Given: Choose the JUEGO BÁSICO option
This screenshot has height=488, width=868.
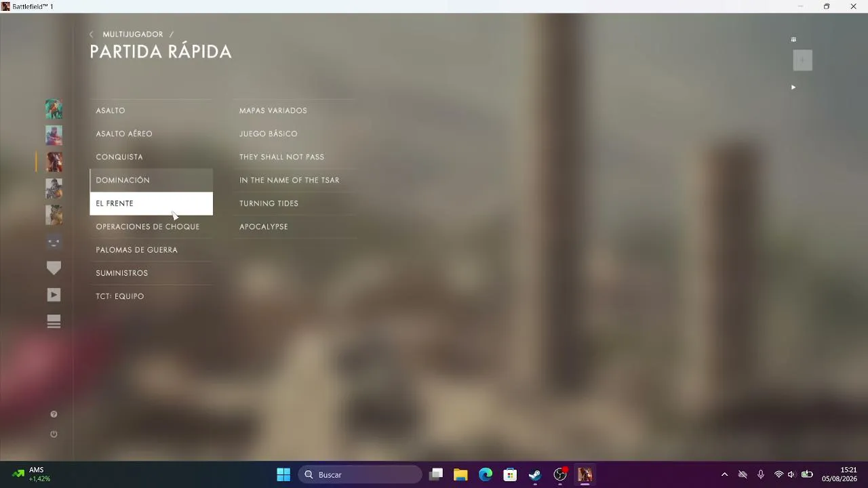Looking at the screenshot, I should pos(294,134).
